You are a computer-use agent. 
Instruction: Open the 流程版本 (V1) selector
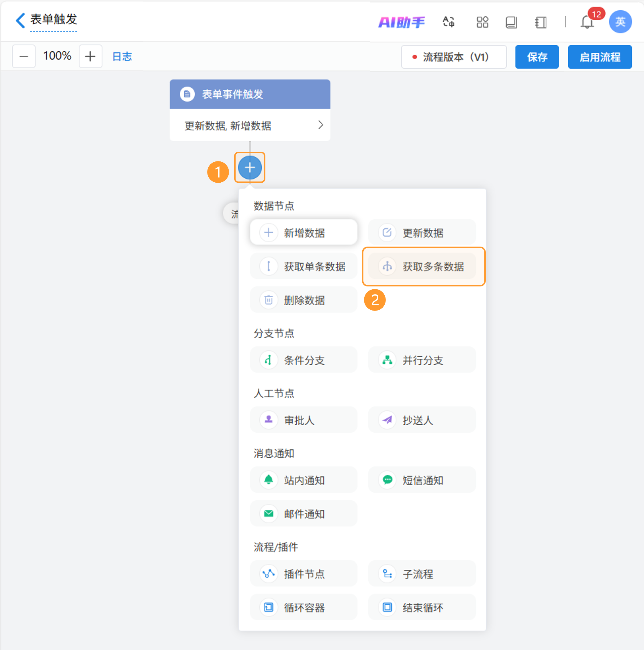point(454,57)
